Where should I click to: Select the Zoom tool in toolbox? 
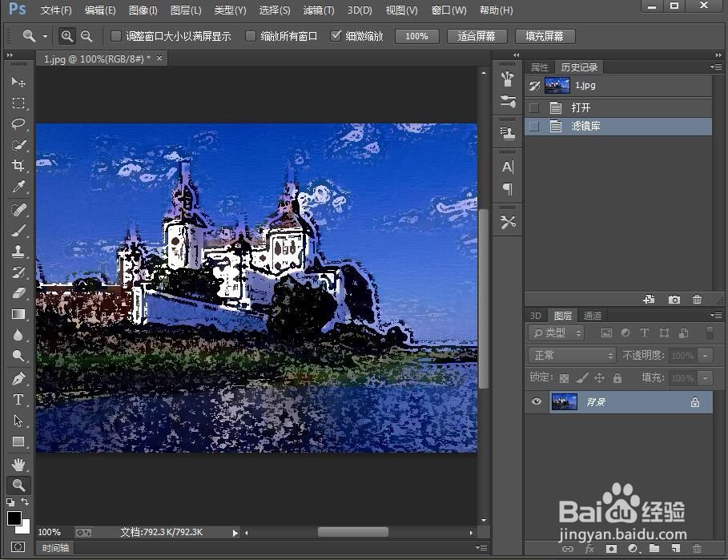(18, 485)
